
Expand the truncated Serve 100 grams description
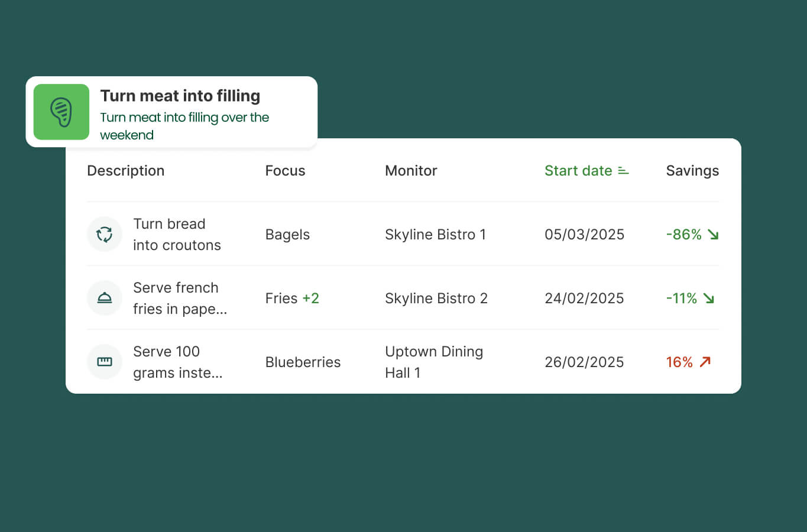click(x=176, y=362)
